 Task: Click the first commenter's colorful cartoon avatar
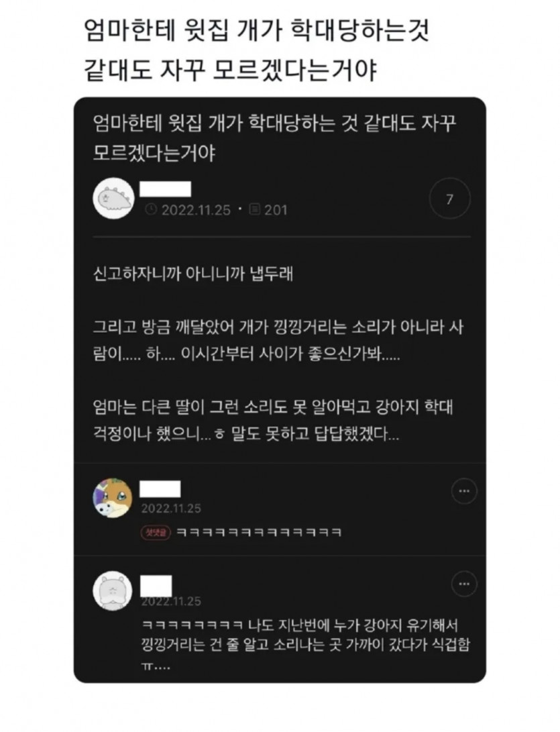point(113,498)
